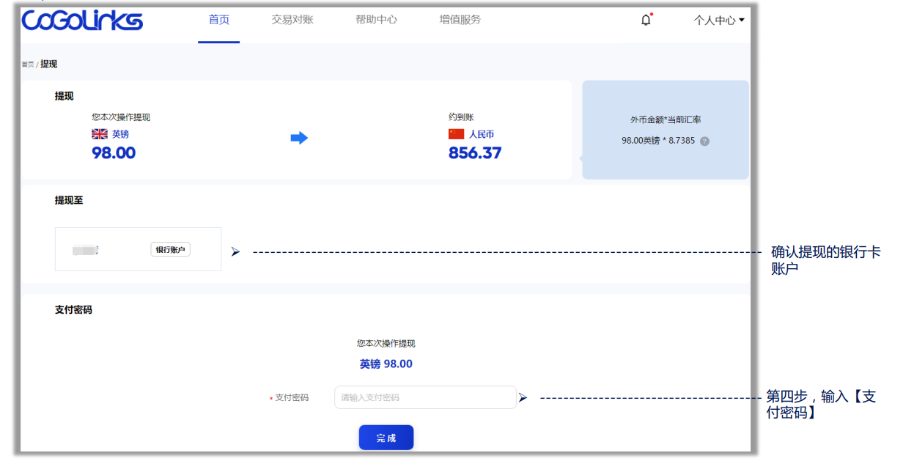Click the 提现 breadcrumb item
The image size is (903, 461).
49,64
